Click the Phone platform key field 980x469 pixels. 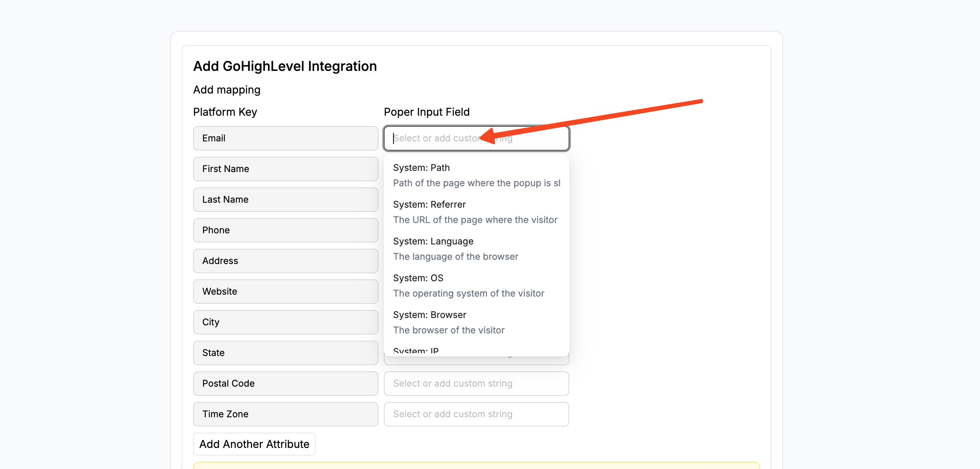pos(286,230)
